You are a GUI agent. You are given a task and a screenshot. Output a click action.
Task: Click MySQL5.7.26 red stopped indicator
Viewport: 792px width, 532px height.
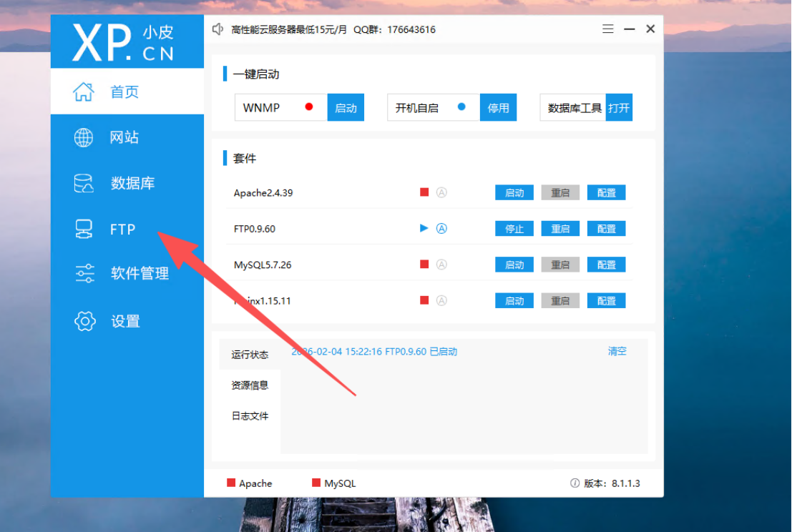pos(424,264)
